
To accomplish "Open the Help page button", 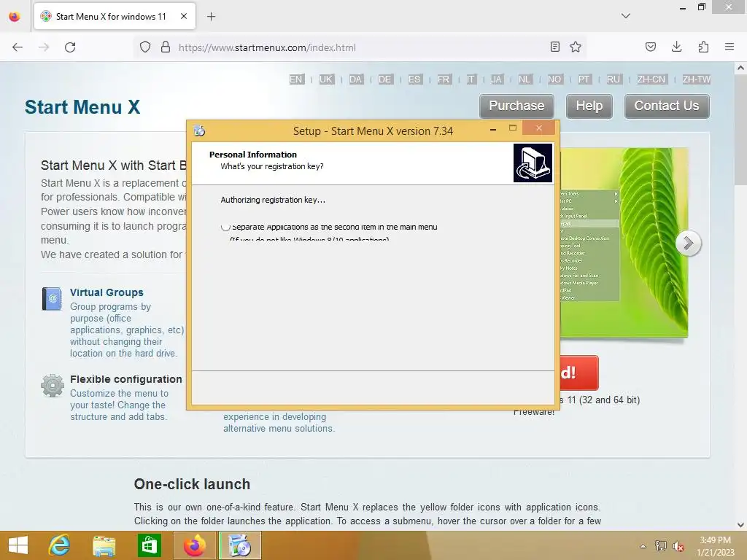I will coord(589,106).
